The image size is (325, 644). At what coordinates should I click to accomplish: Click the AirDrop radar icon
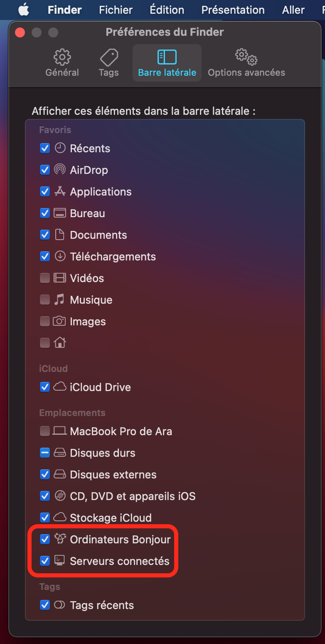[60, 170]
